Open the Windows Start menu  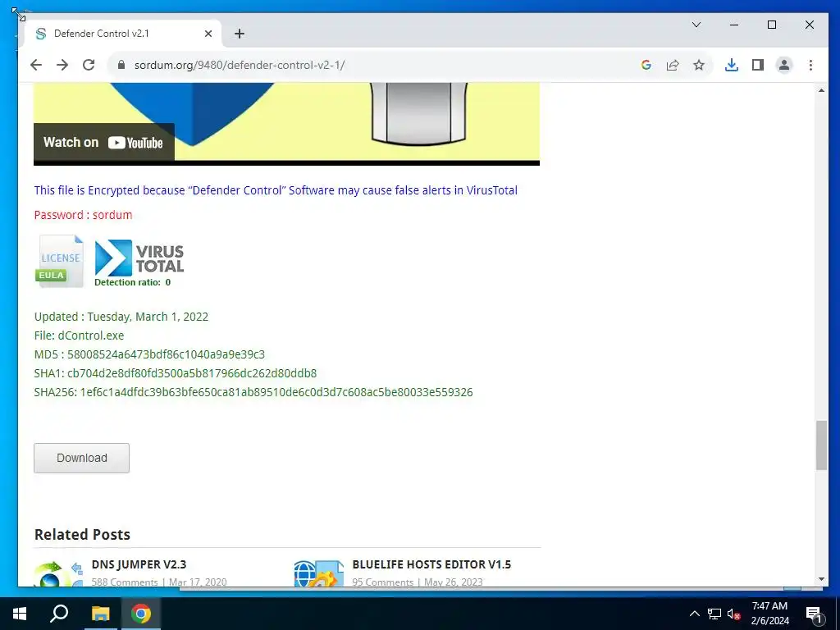coord(20,614)
